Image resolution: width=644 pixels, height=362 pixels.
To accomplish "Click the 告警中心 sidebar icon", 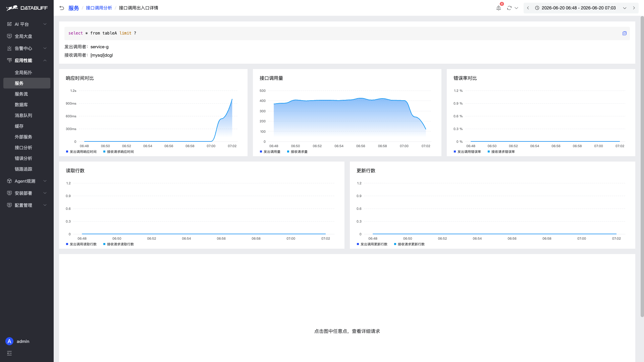I will click(9, 48).
